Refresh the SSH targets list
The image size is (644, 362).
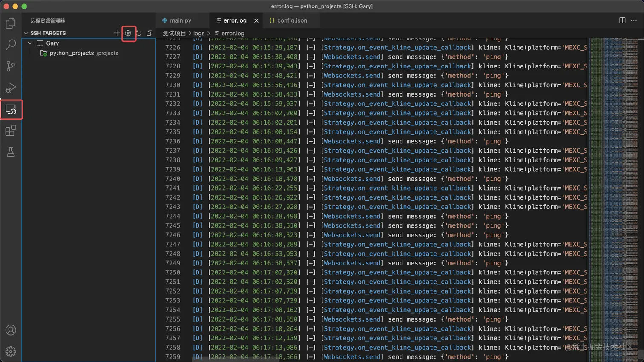(x=139, y=33)
